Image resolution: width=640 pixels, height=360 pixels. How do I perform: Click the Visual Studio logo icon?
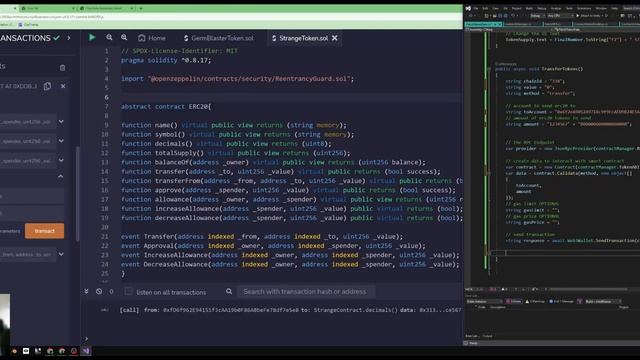coord(468,8)
